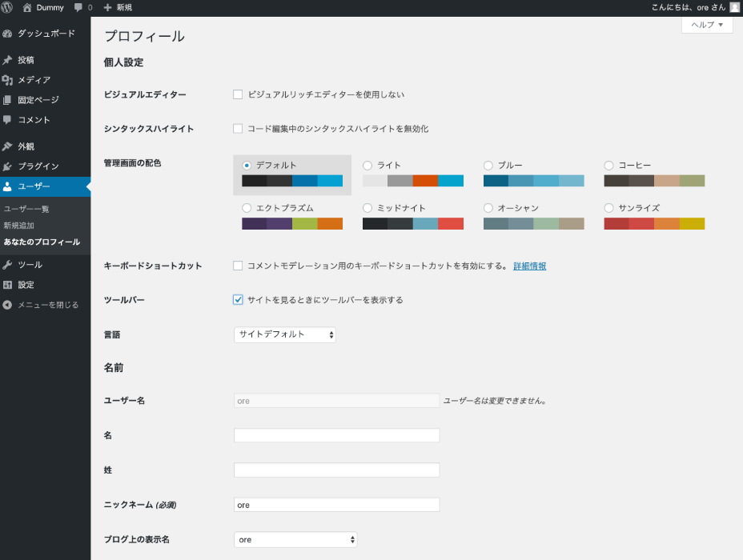Screen dimensions: 743x560
Task: Click the dashboard gauge icon in sidebar
Action: tap(7, 34)
